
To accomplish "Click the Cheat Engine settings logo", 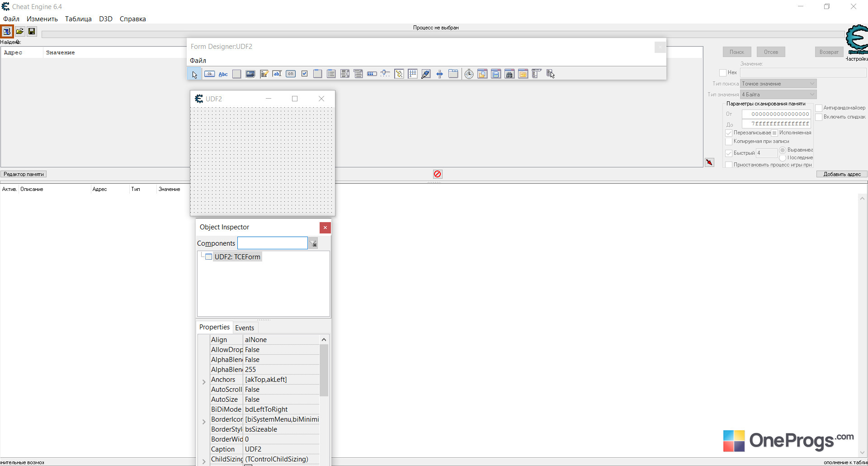I will coord(857,39).
